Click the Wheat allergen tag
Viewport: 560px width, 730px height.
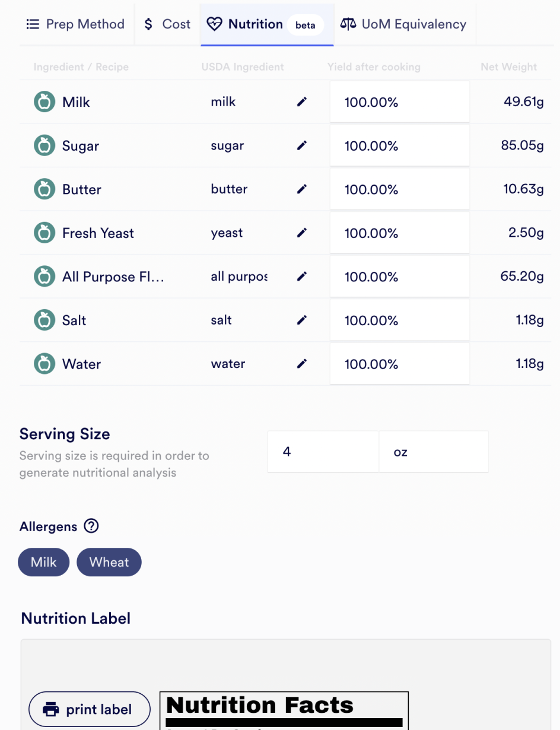109,562
